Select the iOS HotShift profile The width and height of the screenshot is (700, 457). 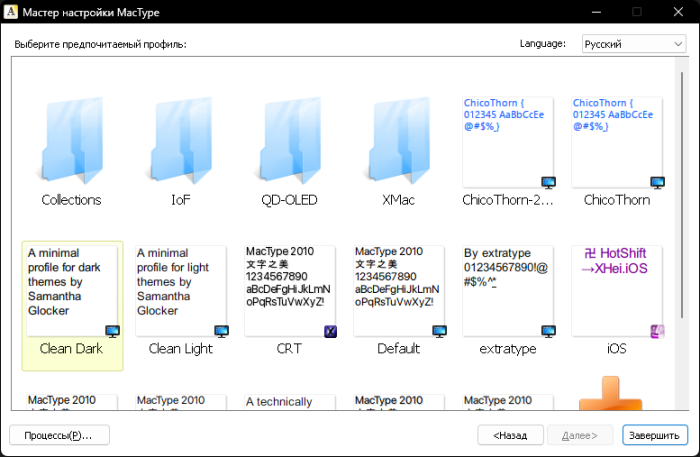point(615,292)
